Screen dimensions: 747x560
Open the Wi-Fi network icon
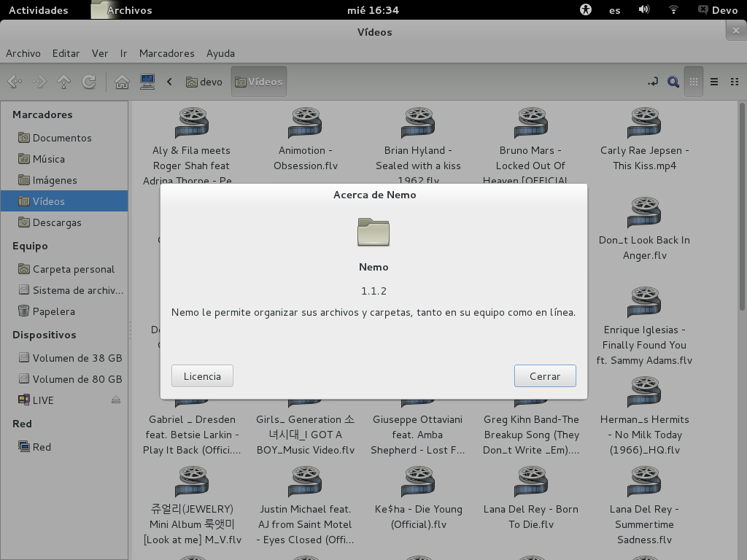tap(673, 9)
